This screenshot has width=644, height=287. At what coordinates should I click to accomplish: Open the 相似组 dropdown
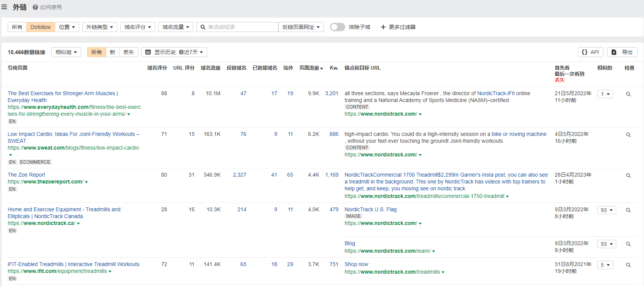[66, 52]
